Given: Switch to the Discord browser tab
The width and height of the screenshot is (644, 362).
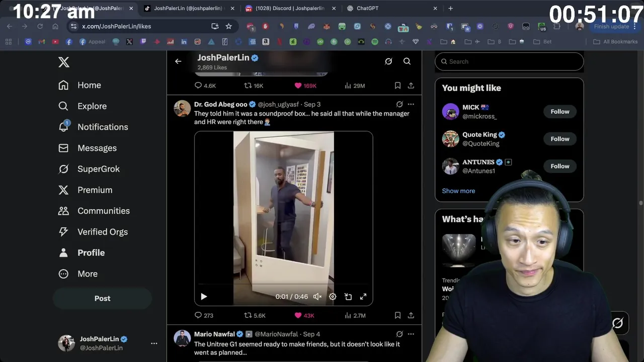Looking at the screenshot, I should tap(289, 8).
